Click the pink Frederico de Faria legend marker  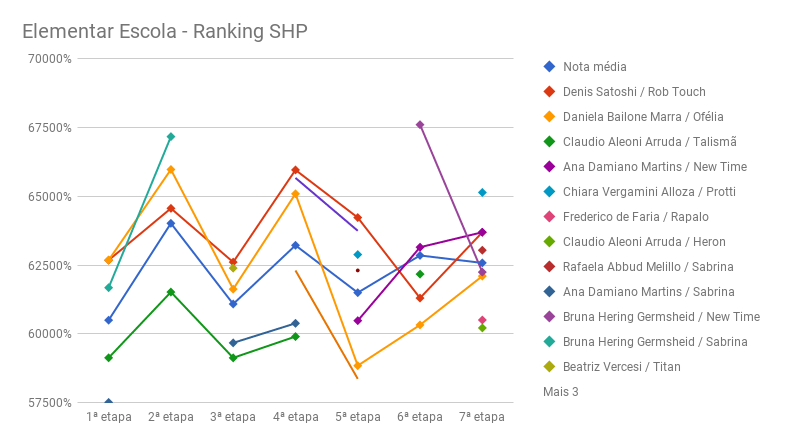click(548, 217)
